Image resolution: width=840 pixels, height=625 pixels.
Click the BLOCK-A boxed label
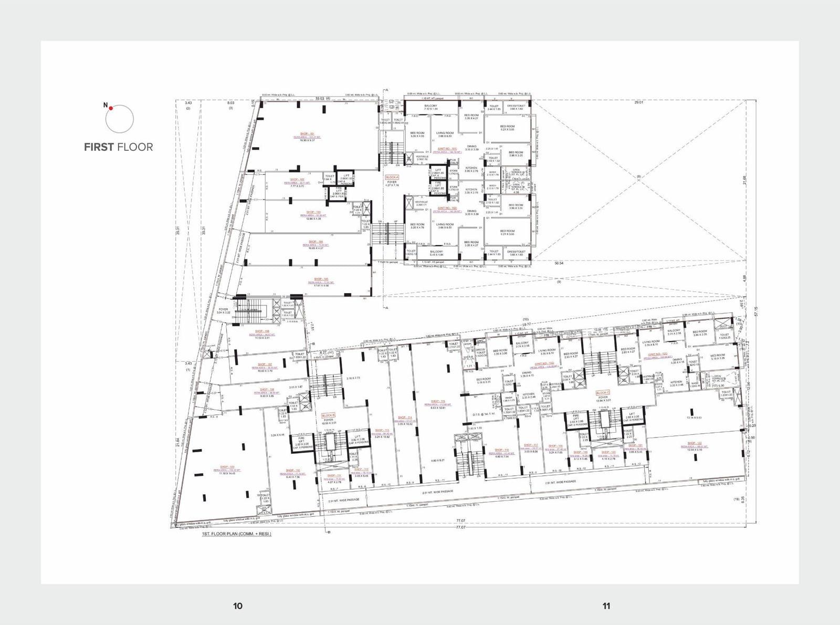click(392, 178)
